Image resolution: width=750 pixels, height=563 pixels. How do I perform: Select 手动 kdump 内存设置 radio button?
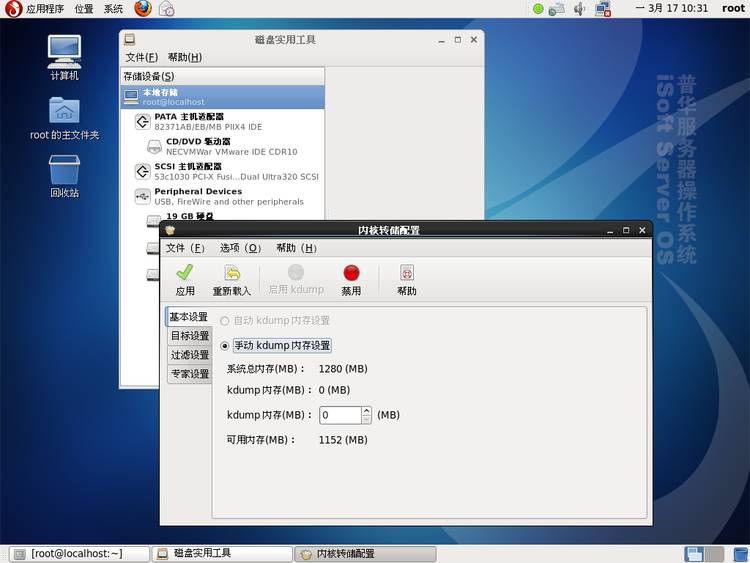pyautogui.click(x=225, y=346)
